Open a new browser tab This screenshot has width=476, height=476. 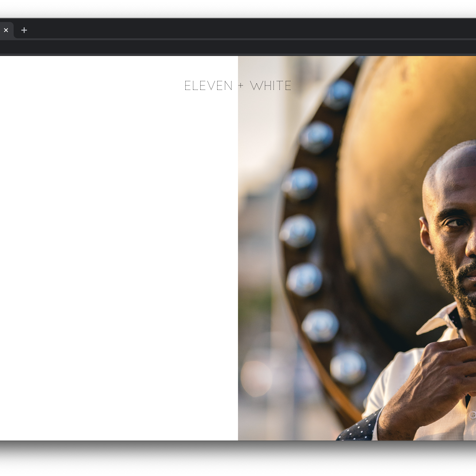point(24,30)
